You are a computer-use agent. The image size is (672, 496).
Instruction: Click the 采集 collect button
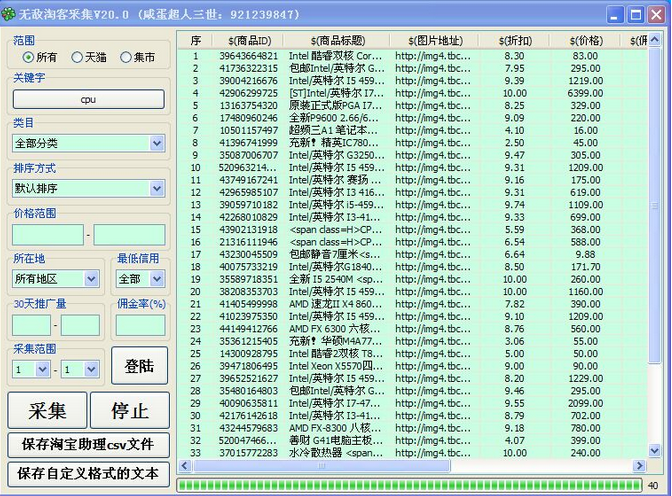(47, 410)
